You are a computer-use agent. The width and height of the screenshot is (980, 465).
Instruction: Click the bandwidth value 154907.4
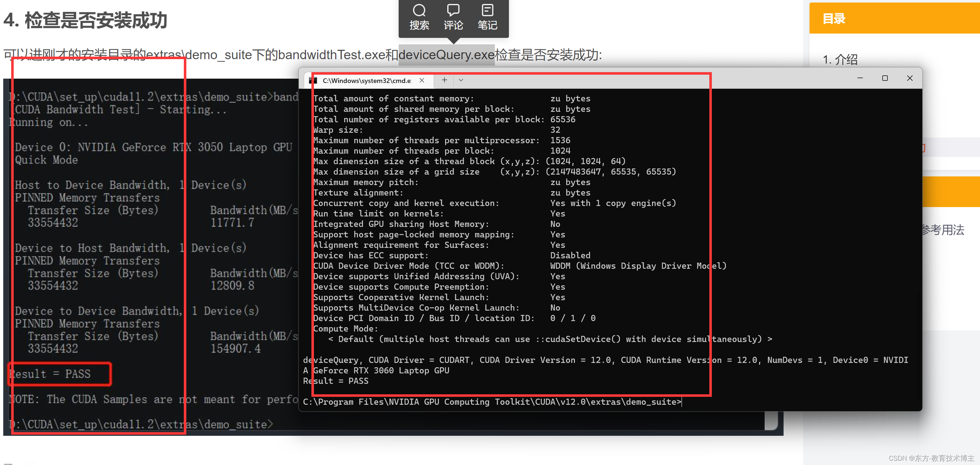(x=235, y=348)
